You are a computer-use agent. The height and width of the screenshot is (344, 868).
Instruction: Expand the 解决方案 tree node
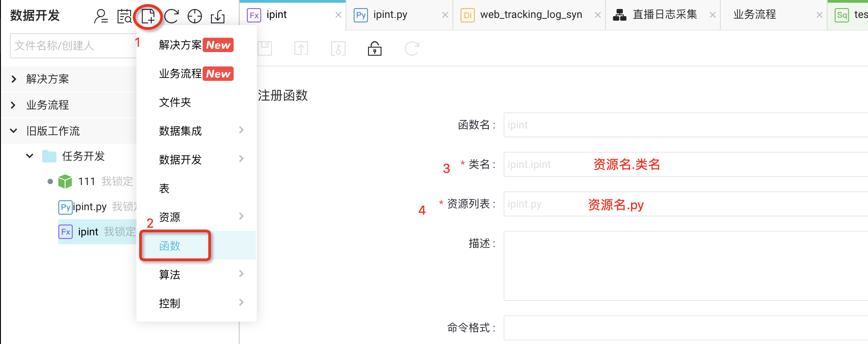[14, 79]
